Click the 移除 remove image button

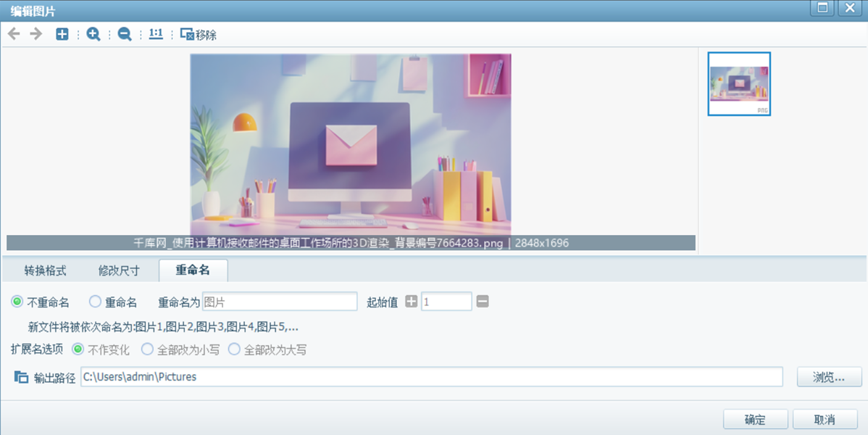click(198, 34)
